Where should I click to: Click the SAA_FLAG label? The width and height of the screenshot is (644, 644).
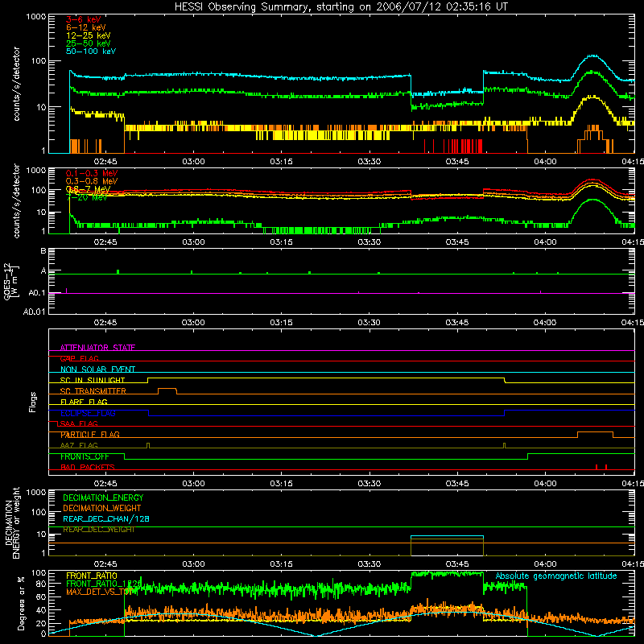tap(79, 423)
